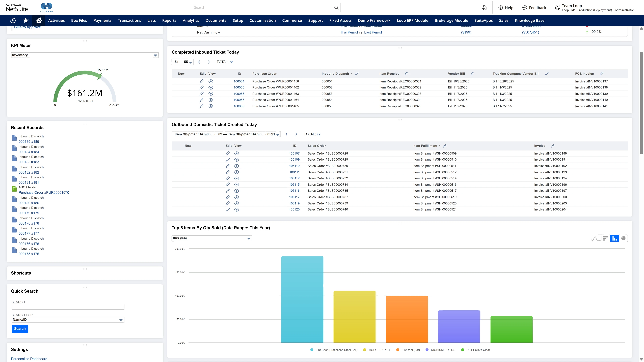Click the Quick Search text field

tap(68, 307)
